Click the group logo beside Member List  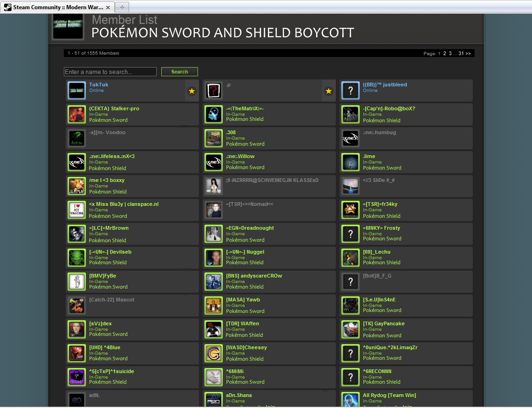[x=68, y=27]
